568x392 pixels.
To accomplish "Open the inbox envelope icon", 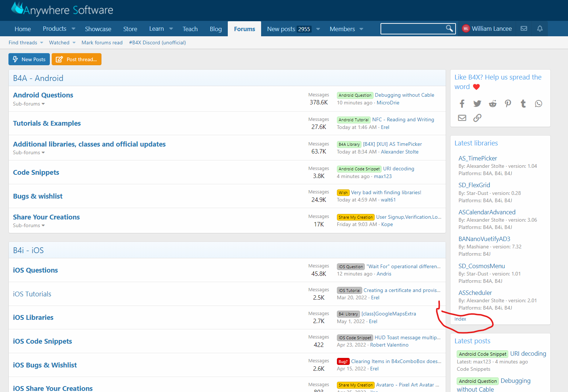I will [x=524, y=28].
